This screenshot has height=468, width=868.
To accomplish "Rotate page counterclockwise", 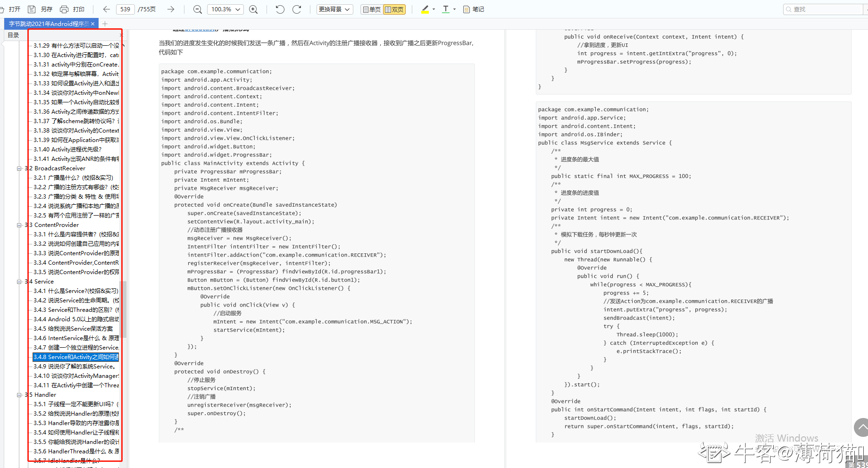I will click(x=280, y=9).
